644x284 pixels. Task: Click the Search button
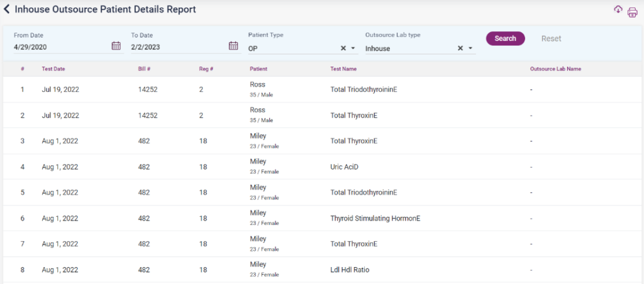coord(505,38)
